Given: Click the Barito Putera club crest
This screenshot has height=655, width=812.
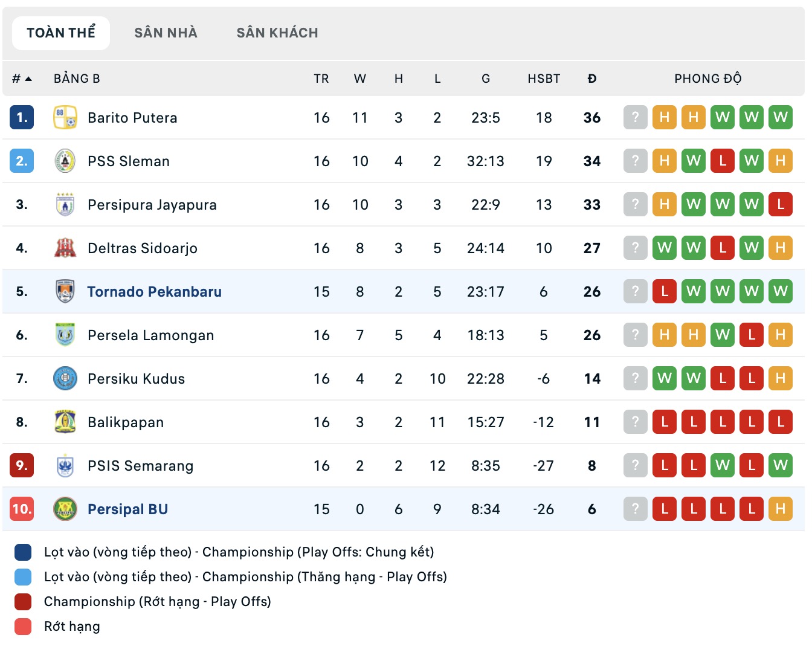Looking at the screenshot, I should [x=66, y=118].
